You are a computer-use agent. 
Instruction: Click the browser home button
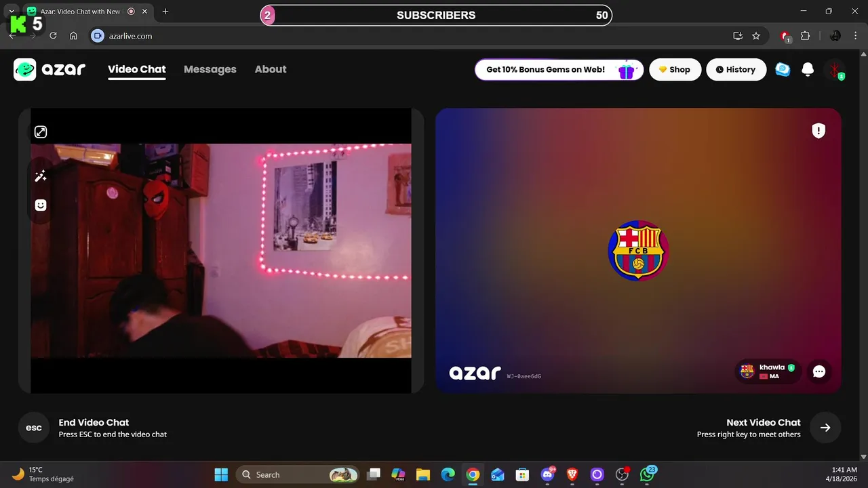click(x=73, y=36)
